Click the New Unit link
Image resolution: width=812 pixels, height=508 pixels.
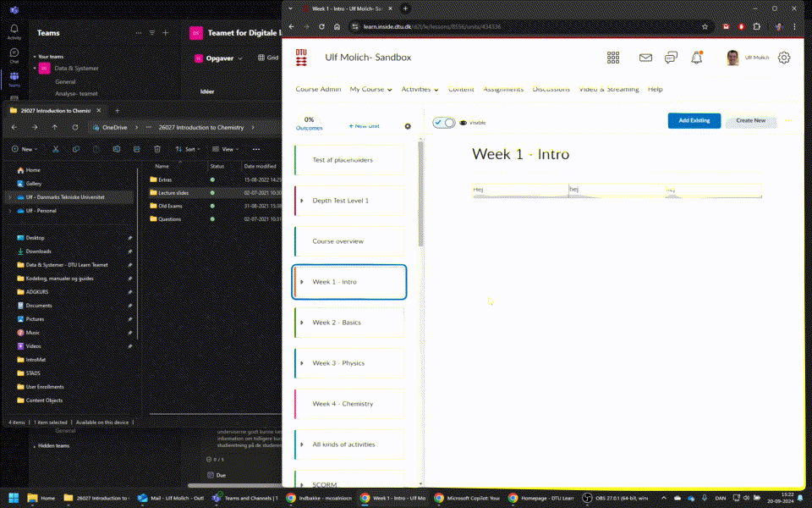[364, 125]
